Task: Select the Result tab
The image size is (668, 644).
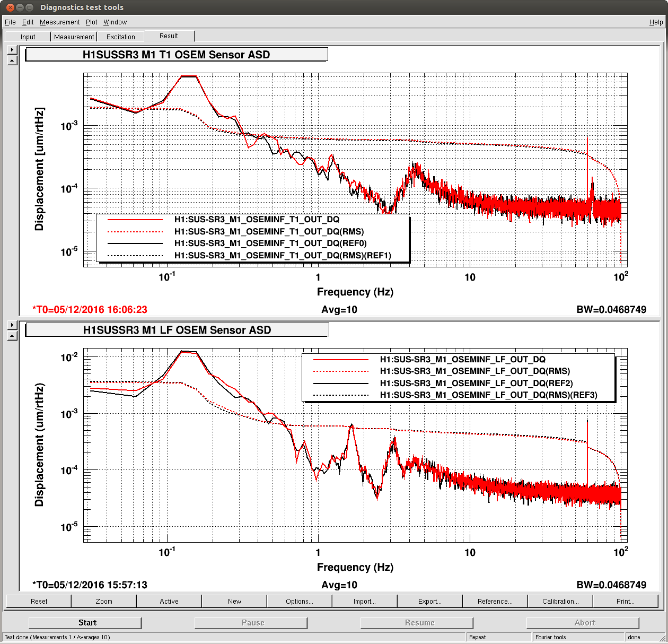Action: [169, 36]
